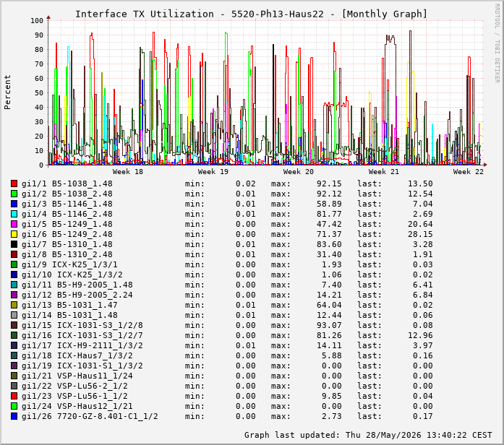The image size is (504, 445).
Task: Click the red swatch for gi1/23 VSP-Lu56-1_1/2
Action: 14,396
